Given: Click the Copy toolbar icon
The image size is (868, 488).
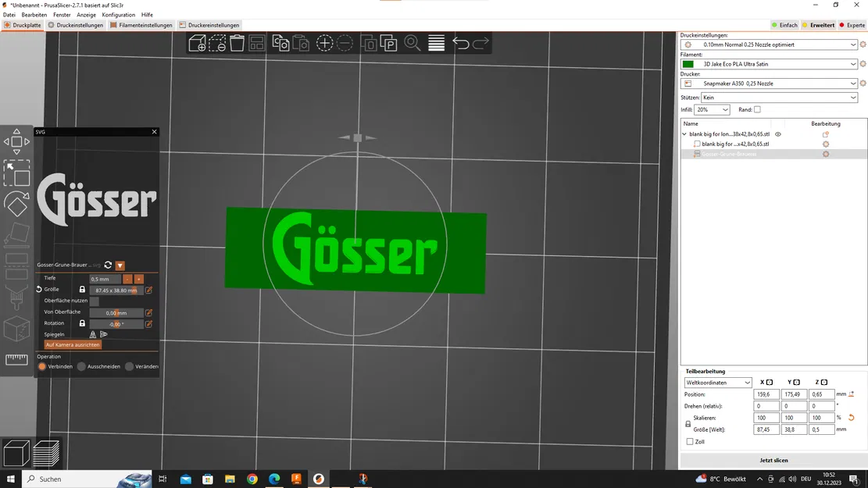Looking at the screenshot, I should [280, 43].
